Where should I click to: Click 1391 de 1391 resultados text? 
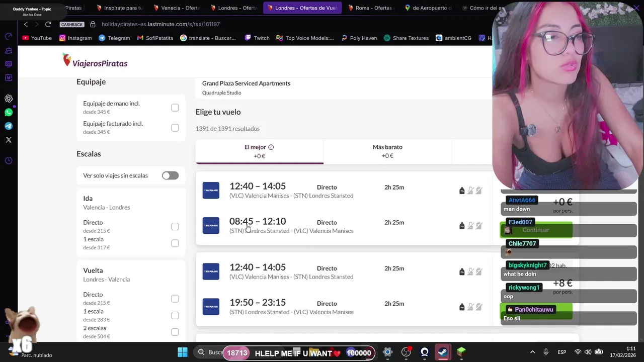coord(227,129)
